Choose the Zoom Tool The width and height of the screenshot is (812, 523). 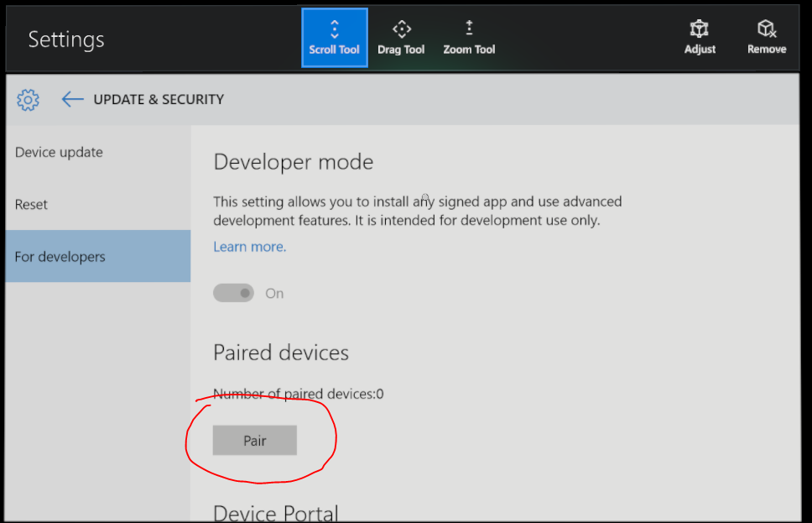pyautogui.click(x=469, y=38)
